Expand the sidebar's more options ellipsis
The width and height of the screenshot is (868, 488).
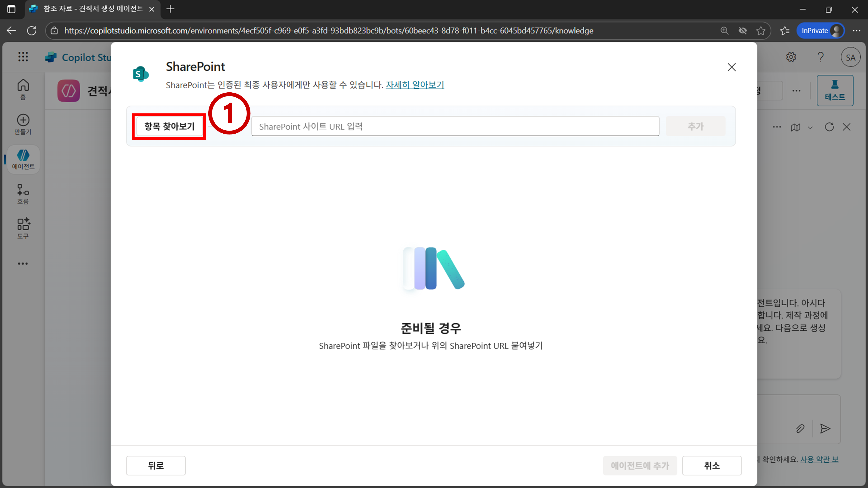23,264
